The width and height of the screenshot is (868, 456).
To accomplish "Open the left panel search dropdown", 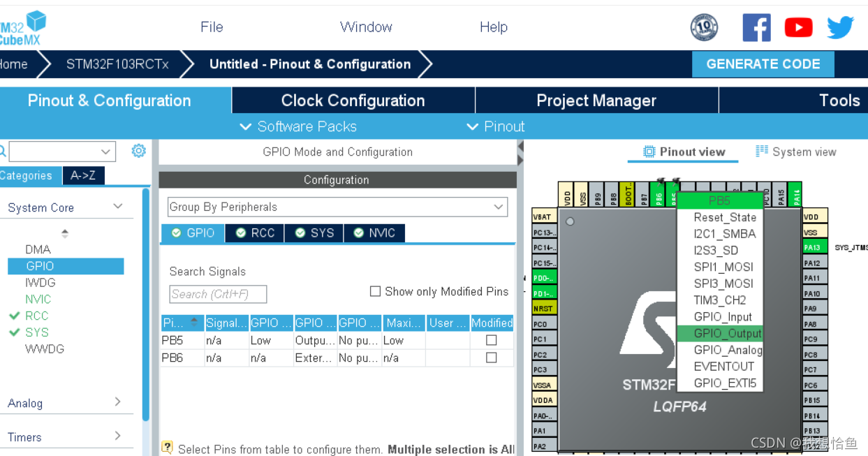I will 106,152.
